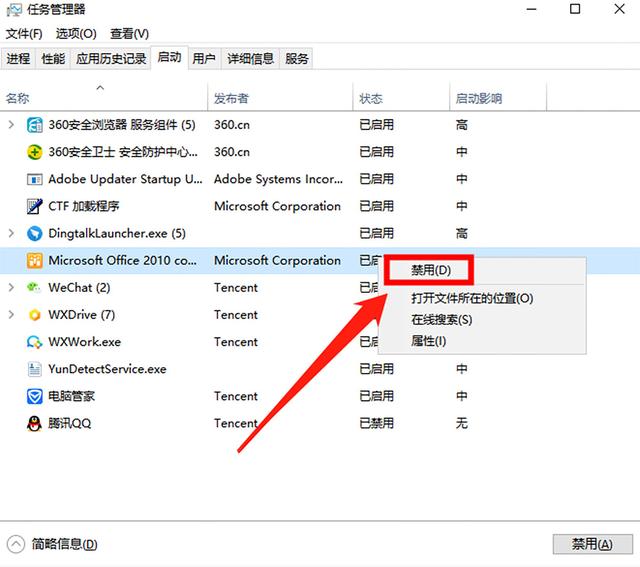Click the CTF 加载程序 icon
640x567 pixels.
pyautogui.click(x=34, y=206)
